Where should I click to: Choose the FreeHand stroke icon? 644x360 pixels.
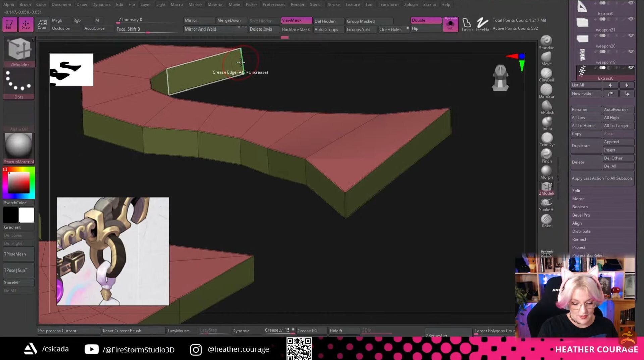(x=483, y=24)
